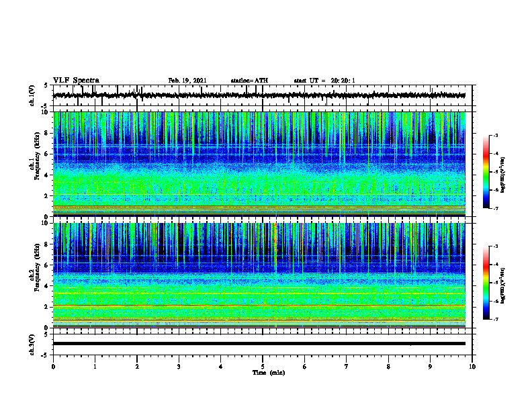Click the "5" tick on ch.3(V) axis
Viewport: 532px width, 411px height.
(x=46, y=334)
